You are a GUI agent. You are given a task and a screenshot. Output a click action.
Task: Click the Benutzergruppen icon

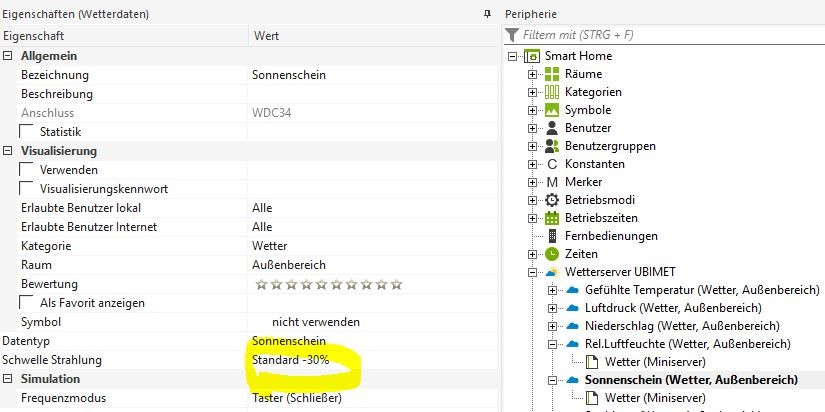pos(552,146)
